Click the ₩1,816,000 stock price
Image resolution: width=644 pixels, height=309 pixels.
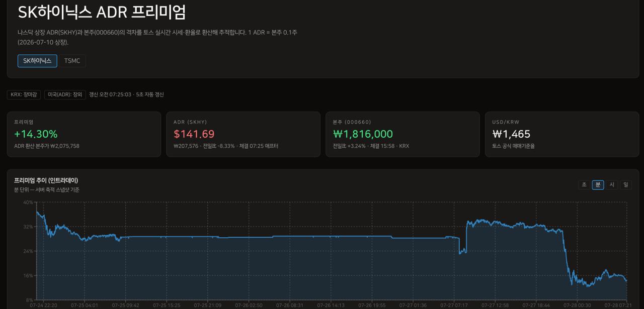[363, 134]
